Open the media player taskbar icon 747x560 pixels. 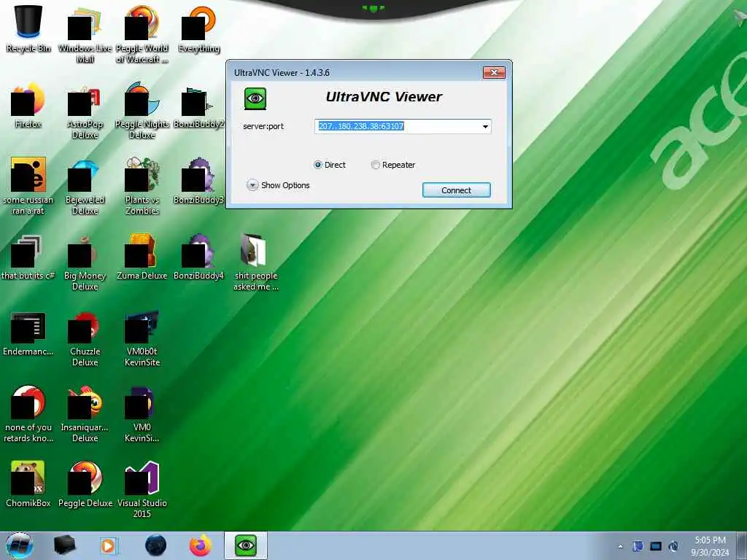coord(108,545)
